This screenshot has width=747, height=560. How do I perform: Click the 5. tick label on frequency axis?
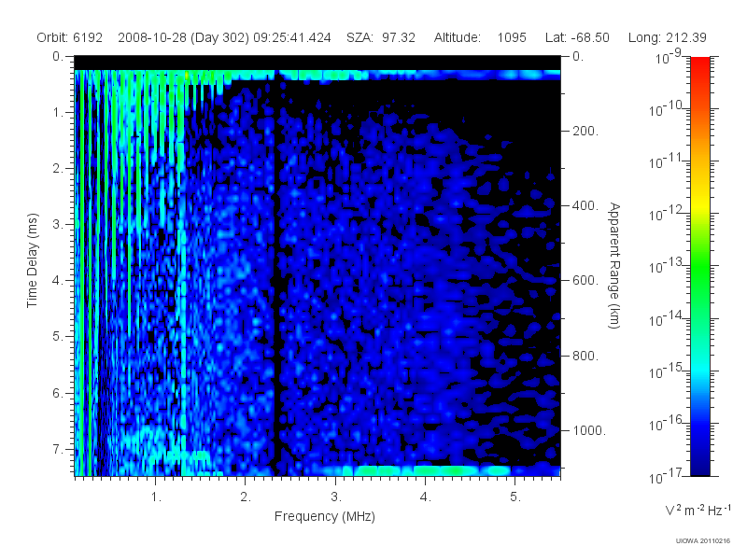click(515, 497)
